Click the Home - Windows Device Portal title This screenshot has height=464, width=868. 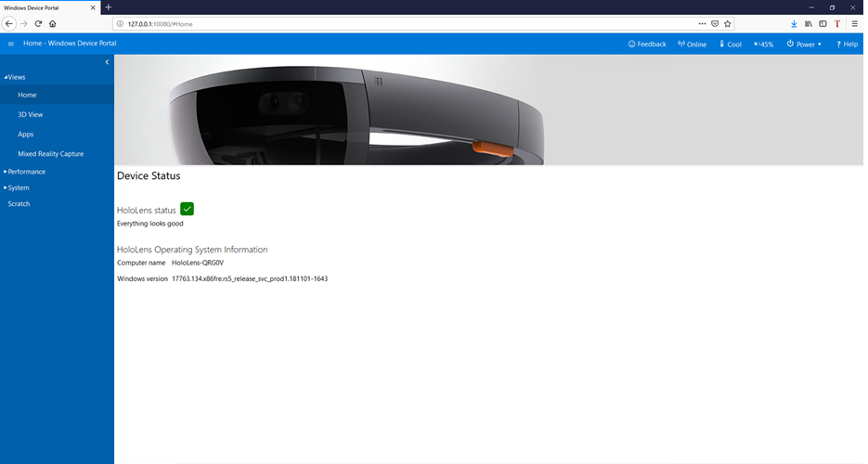(70, 43)
